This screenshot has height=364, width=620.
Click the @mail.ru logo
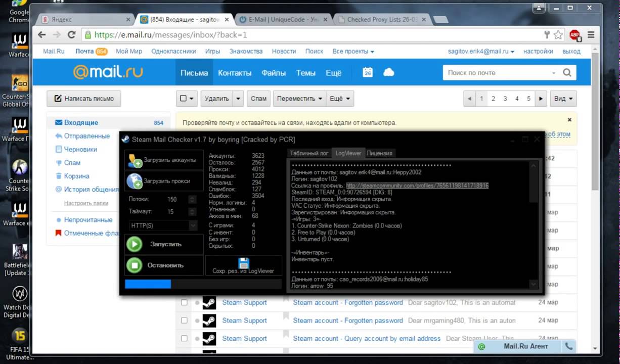[107, 72]
